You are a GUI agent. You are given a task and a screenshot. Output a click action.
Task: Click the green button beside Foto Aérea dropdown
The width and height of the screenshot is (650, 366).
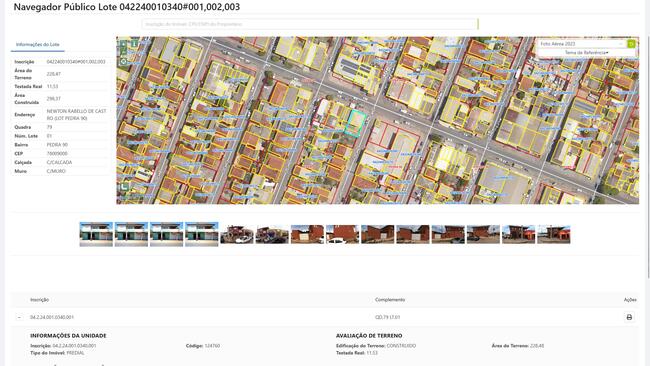[x=631, y=44]
